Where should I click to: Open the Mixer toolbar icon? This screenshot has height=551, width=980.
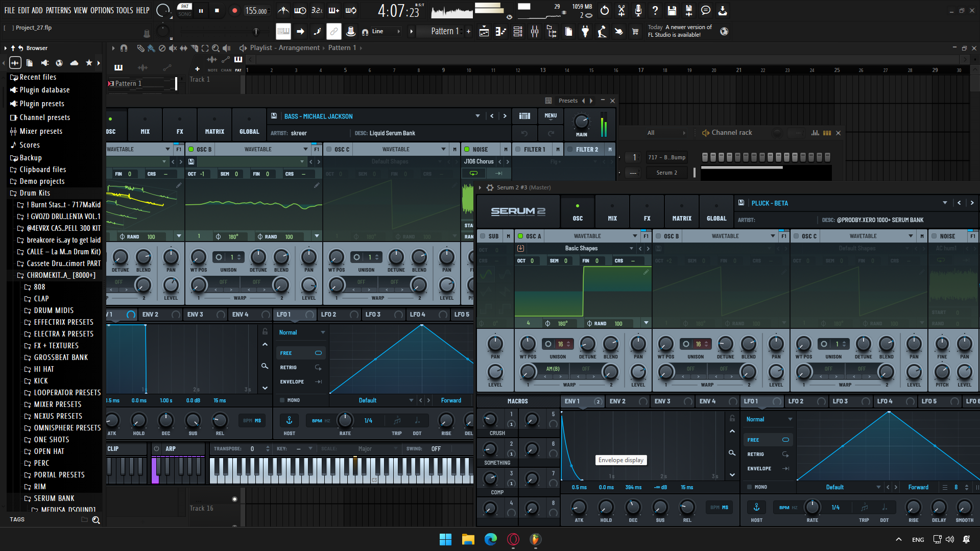[535, 32]
